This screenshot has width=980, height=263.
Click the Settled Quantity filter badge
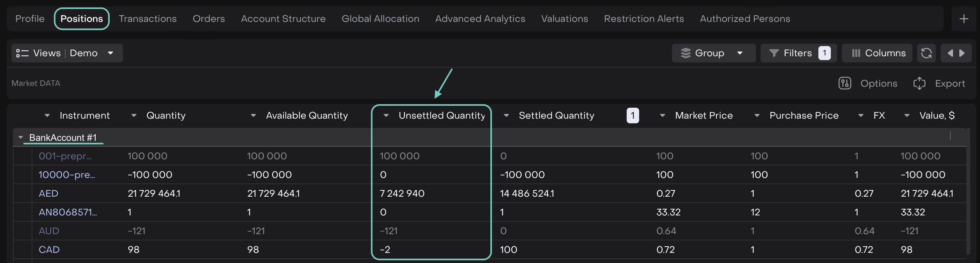point(633,116)
